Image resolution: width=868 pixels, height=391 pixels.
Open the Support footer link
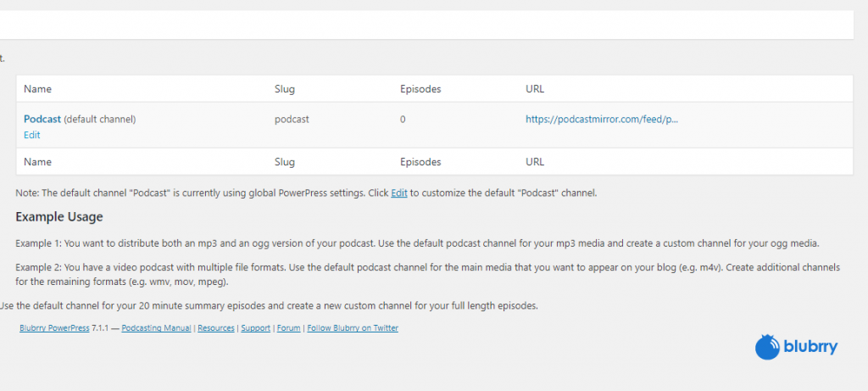coord(256,328)
